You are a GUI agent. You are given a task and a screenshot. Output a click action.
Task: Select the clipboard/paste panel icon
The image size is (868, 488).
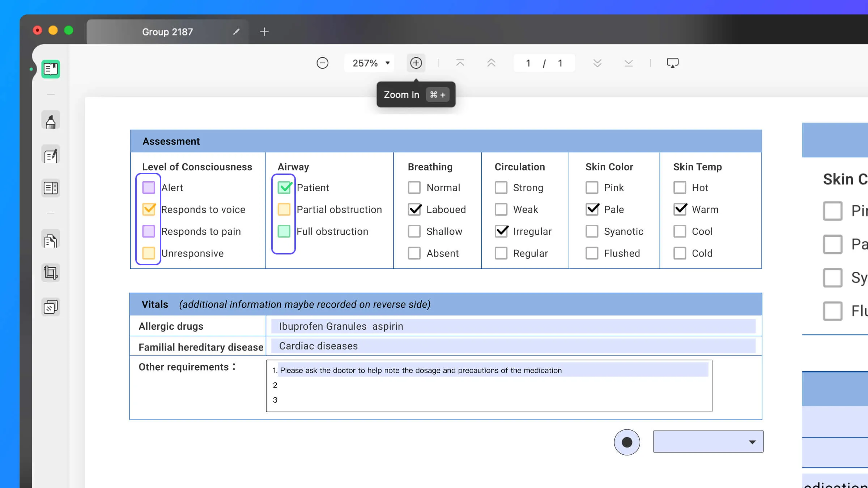(x=51, y=308)
